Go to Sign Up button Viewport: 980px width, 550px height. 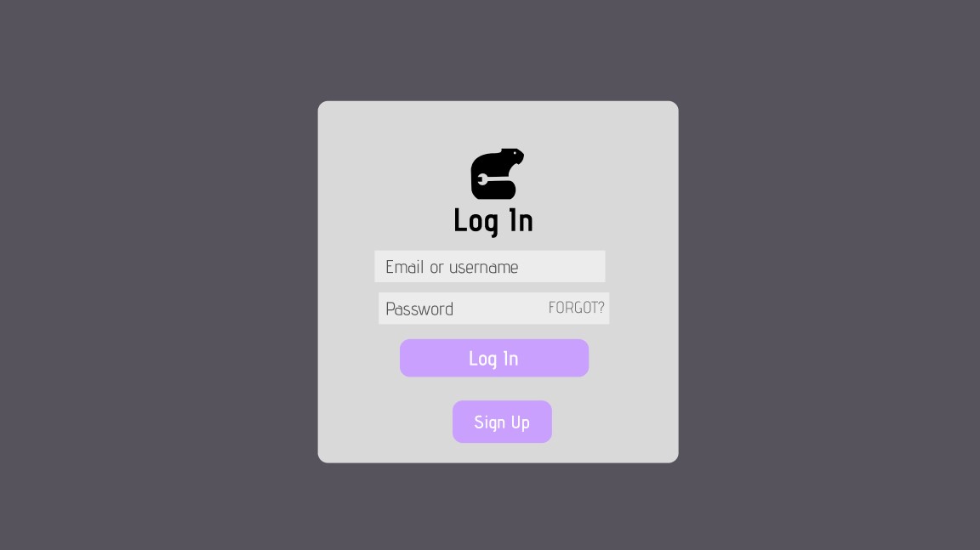click(x=502, y=422)
